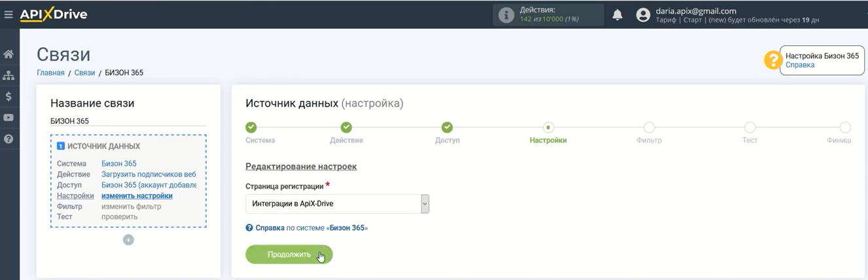
Task: Open the hamburger menu icon
Action: (9, 14)
